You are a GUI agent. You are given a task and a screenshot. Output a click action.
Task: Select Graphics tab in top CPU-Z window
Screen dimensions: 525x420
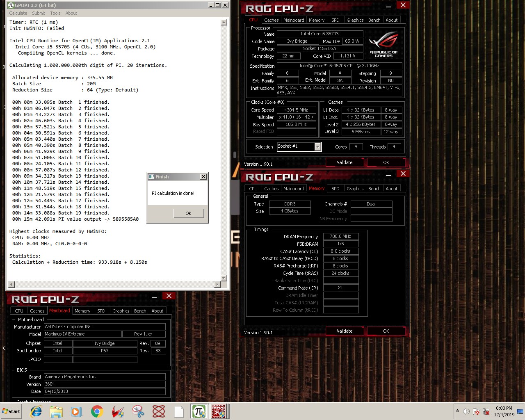point(355,20)
